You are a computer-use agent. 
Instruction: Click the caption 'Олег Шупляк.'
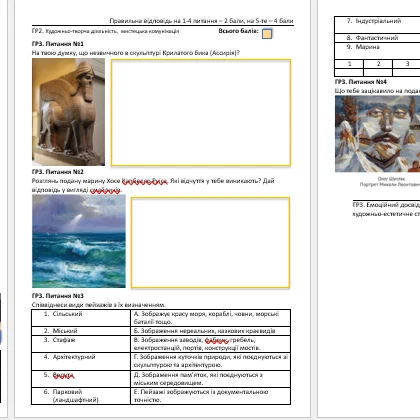[x=392, y=179]
